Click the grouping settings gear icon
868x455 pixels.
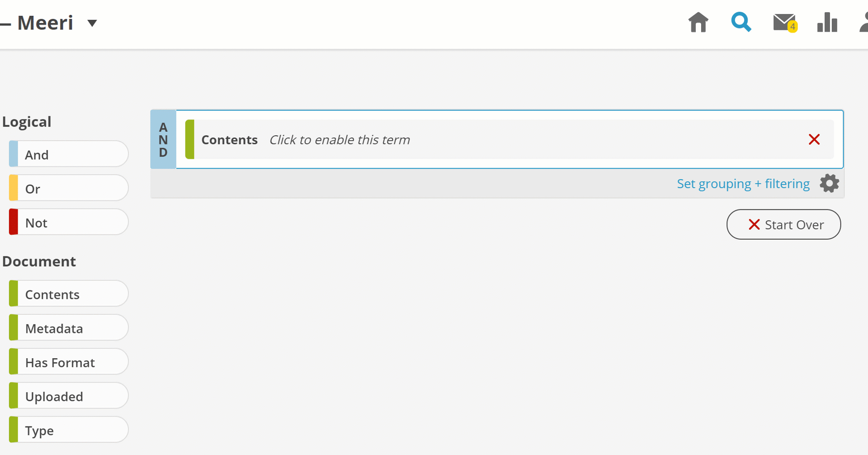click(x=830, y=183)
